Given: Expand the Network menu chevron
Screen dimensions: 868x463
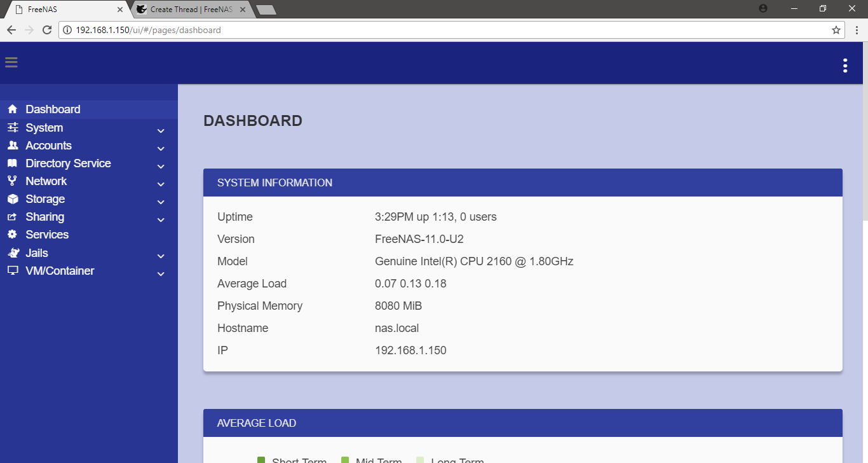Looking at the screenshot, I should click(161, 184).
